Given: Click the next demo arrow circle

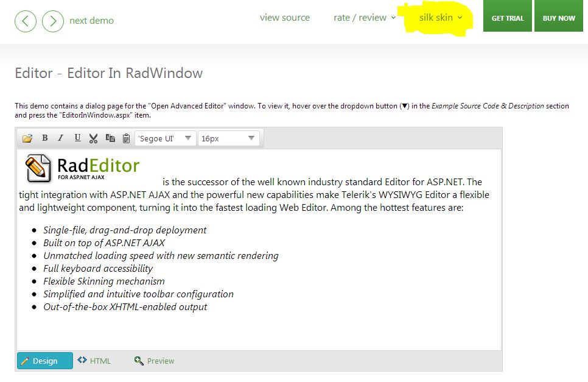Looking at the screenshot, I should tap(53, 21).
